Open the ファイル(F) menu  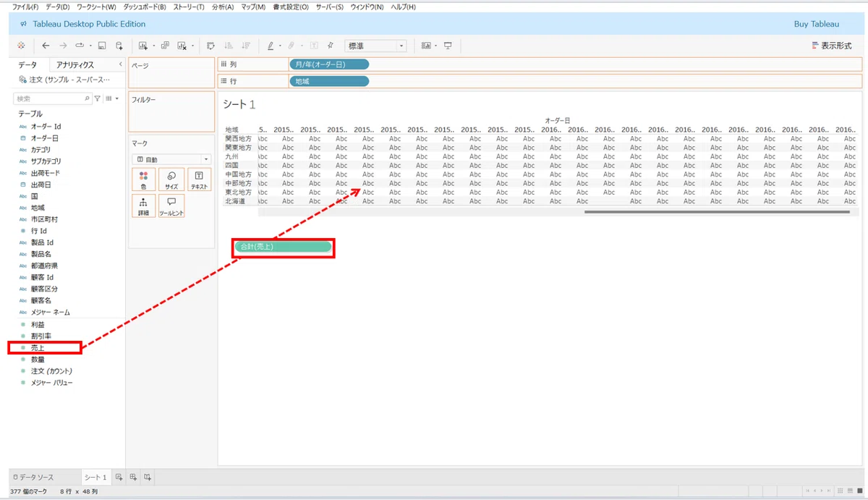coord(26,7)
